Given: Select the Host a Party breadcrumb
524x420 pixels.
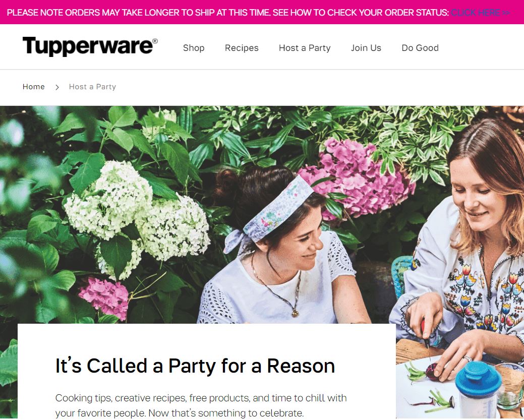Looking at the screenshot, I should (x=92, y=87).
